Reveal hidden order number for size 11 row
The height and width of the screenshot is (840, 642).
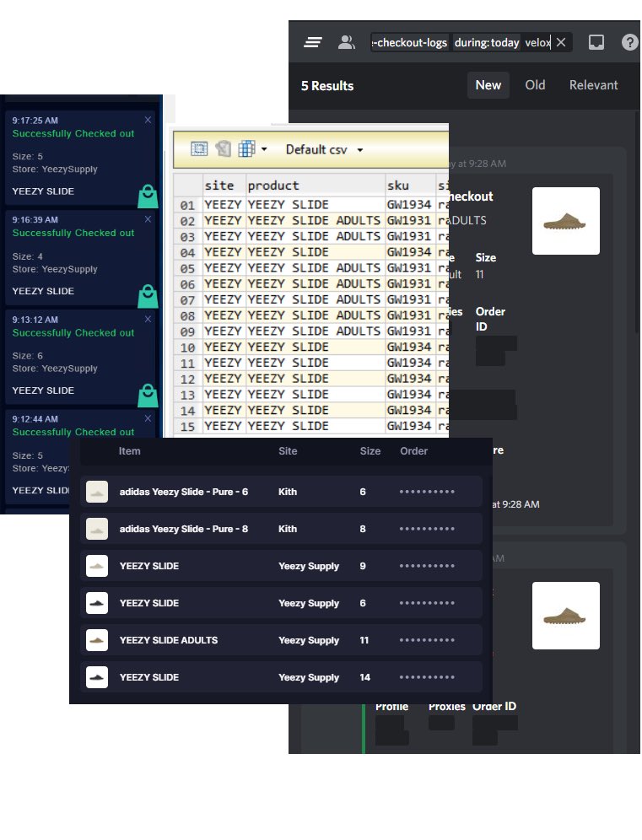[x=427, y=640]
